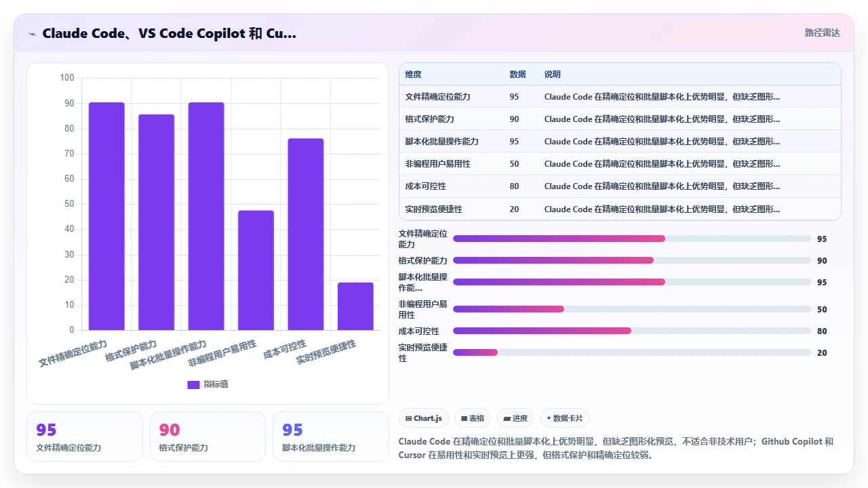The image size is (868, 488).
Task: Click the 成本可控性 progress bar
Action: (632, 331)
